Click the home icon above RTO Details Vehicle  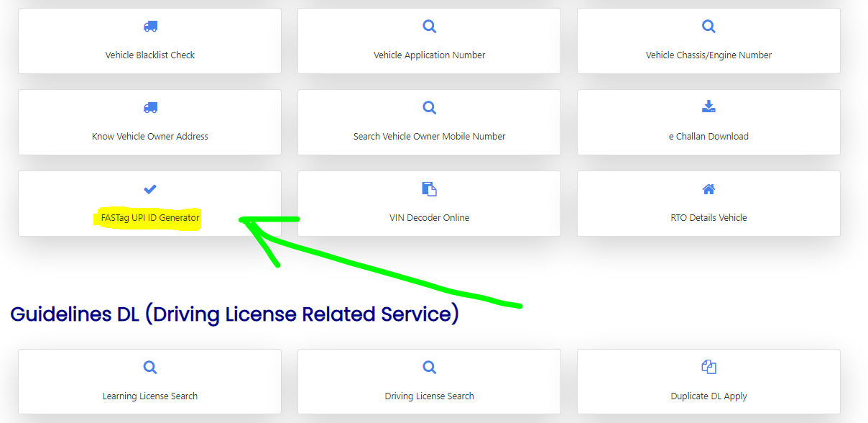708,189
